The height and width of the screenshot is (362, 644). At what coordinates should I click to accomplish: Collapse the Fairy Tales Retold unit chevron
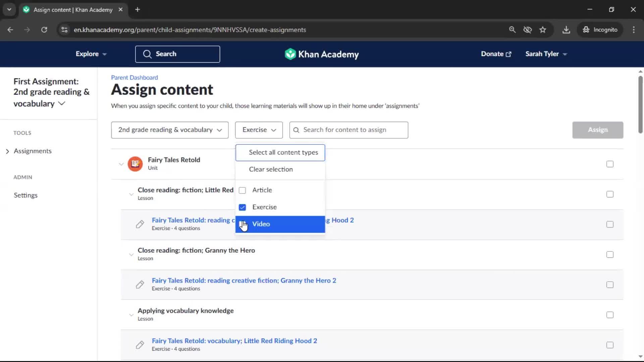pos(121,164)
